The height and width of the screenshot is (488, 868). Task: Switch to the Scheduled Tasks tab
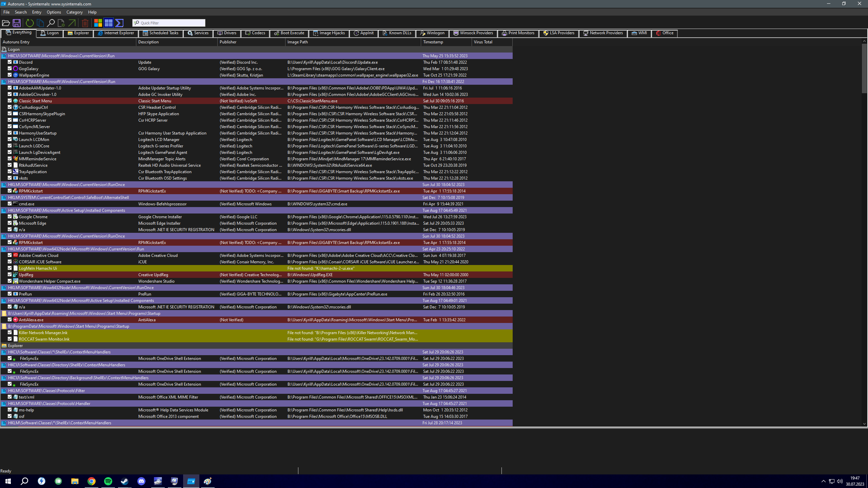pyautogui.click(x=161, y=33)
